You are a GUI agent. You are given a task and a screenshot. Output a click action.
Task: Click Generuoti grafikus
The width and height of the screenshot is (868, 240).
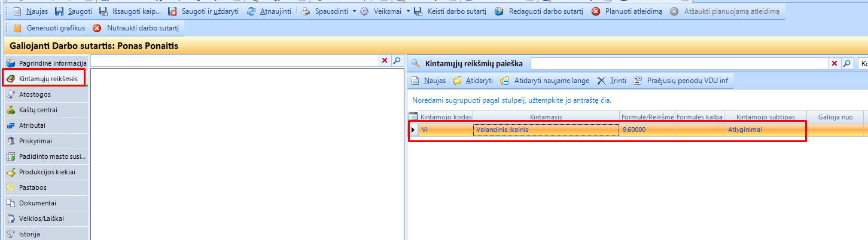pyautogui.click(x=48, y=28)
